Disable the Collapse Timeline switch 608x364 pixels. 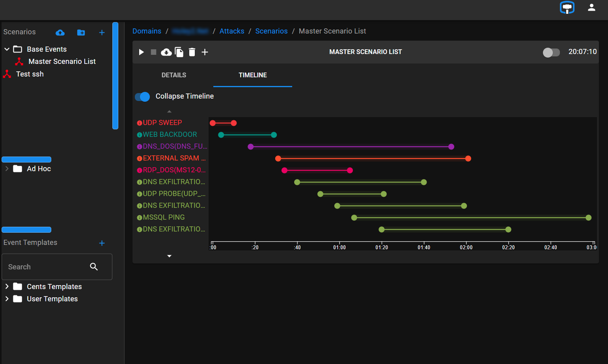(x=142, y=97)
